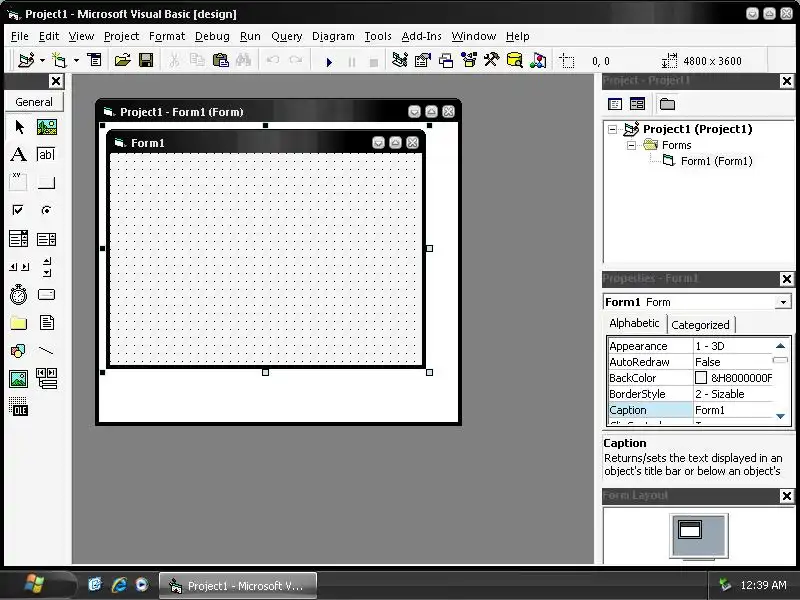Open Internet Explorer from quick launch

(119, 585)
